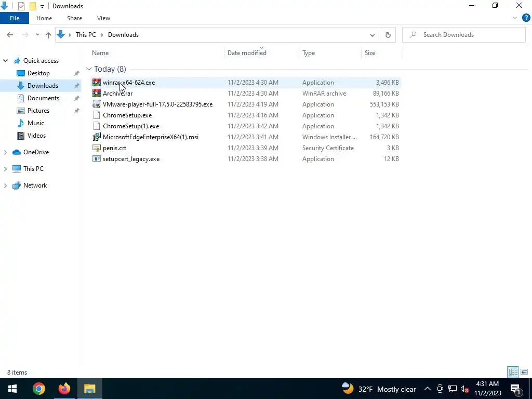
Task: Switch to Details view layout
Action: (x=513, y=372)
